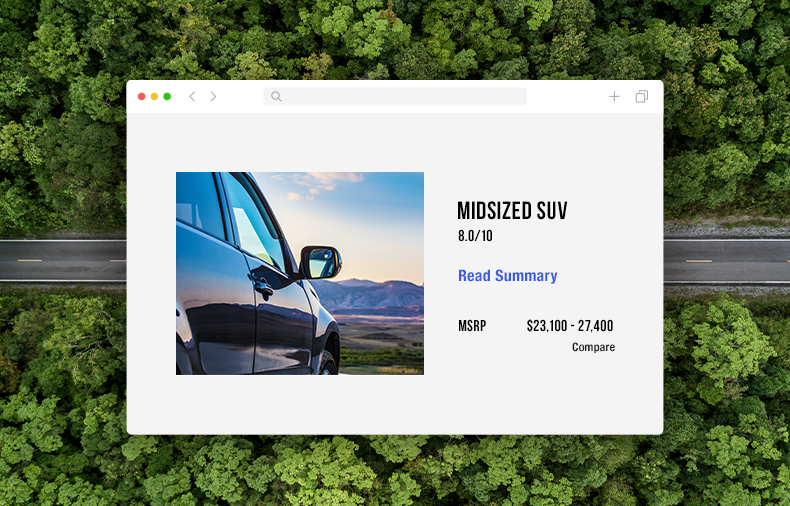790x506 pixels.
Task: Maximize the window with green dot
Action: [167, 96]
